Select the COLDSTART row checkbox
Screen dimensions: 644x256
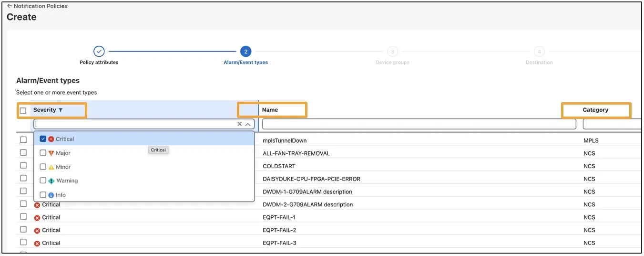[x=23, y=165]
